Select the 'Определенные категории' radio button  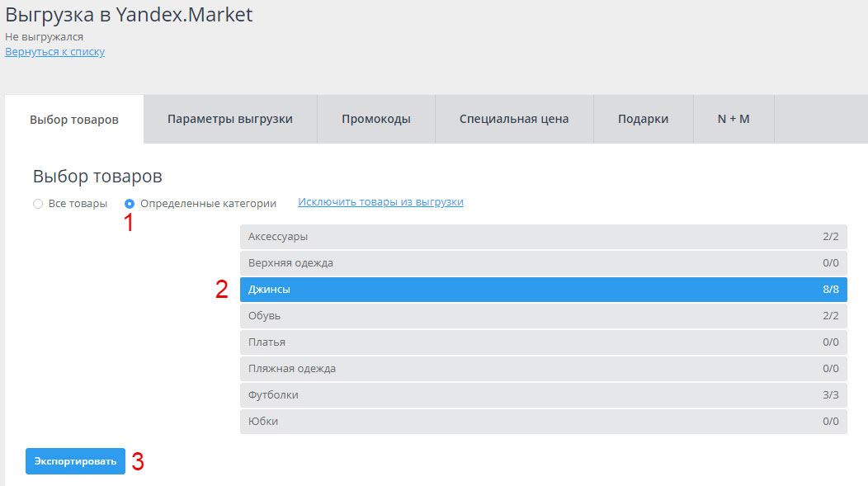pos(130,204)
